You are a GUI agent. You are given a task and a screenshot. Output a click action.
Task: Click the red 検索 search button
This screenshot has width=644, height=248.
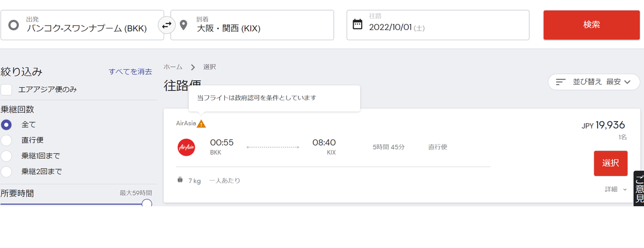(x=592, y=25)
